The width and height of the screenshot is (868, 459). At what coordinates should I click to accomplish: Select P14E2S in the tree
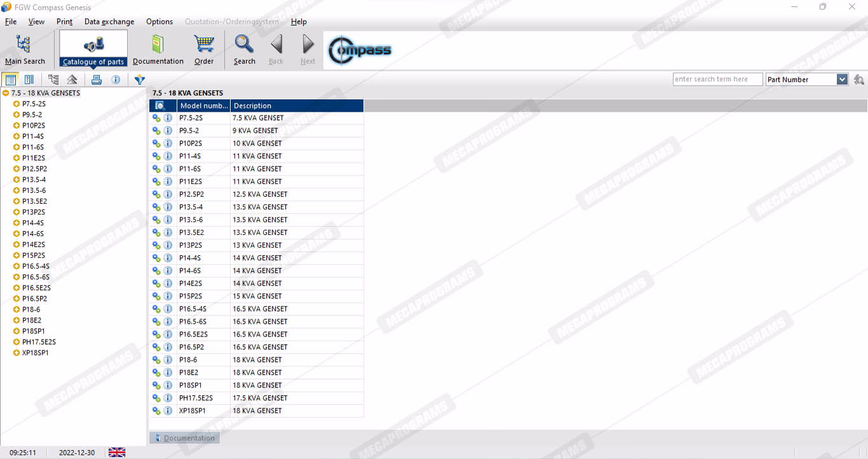coord(33,244)
